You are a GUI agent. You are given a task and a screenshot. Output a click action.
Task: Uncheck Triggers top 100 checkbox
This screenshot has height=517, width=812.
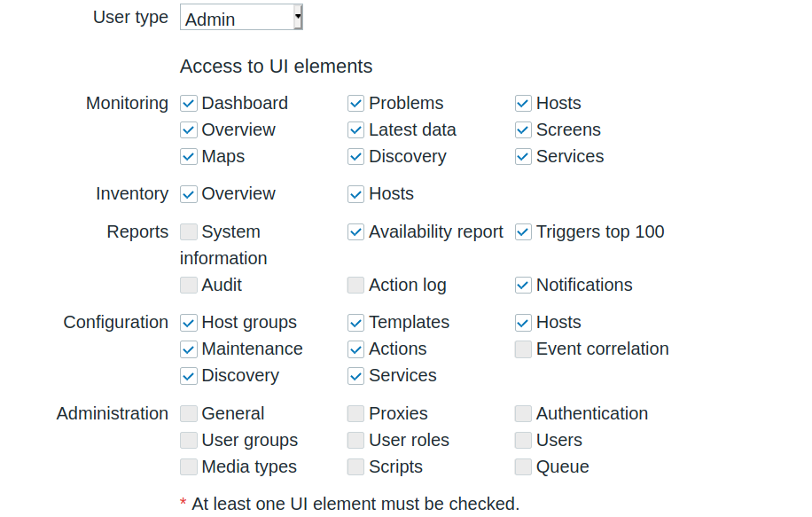coord(523,232)
